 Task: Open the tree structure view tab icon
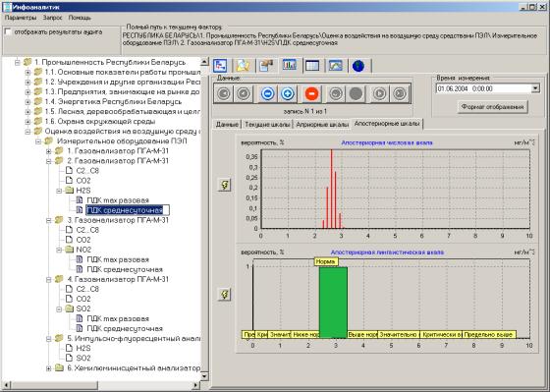tap(220, 66)
